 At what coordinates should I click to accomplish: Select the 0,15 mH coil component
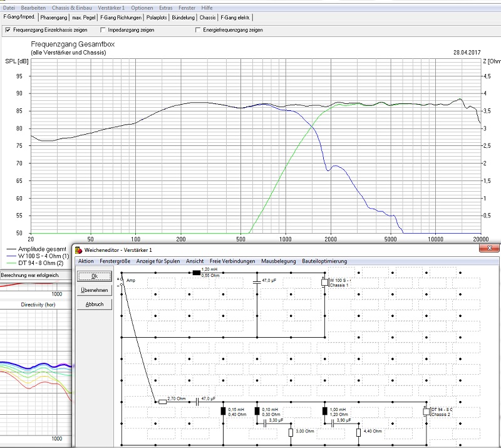(223, 411)
